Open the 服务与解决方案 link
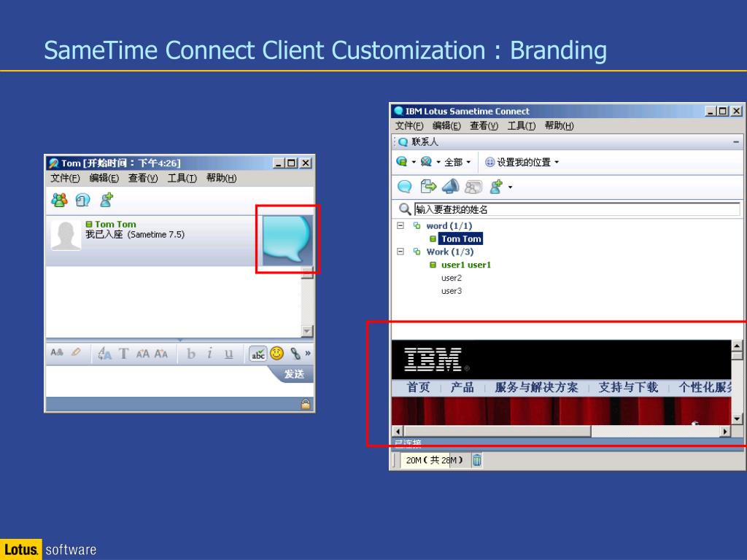The height and width of the screenshot is (560, 747). tap(536, 387)
